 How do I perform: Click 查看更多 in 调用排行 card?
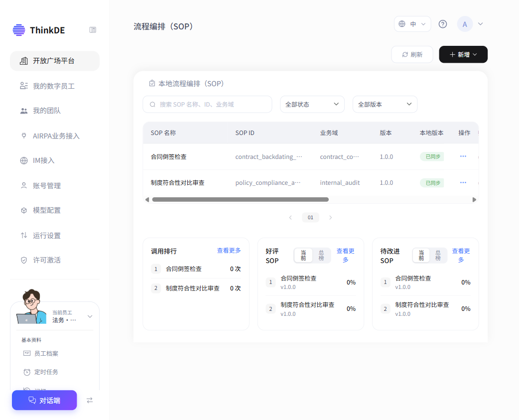pyautogui.click(x=229, y=251)
